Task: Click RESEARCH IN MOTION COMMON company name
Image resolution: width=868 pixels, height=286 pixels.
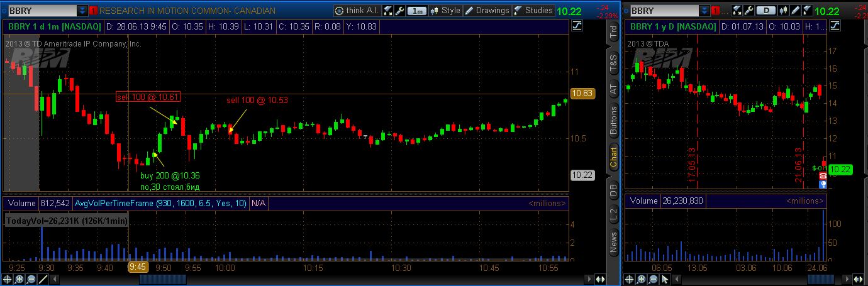Action: coord(187,11)
